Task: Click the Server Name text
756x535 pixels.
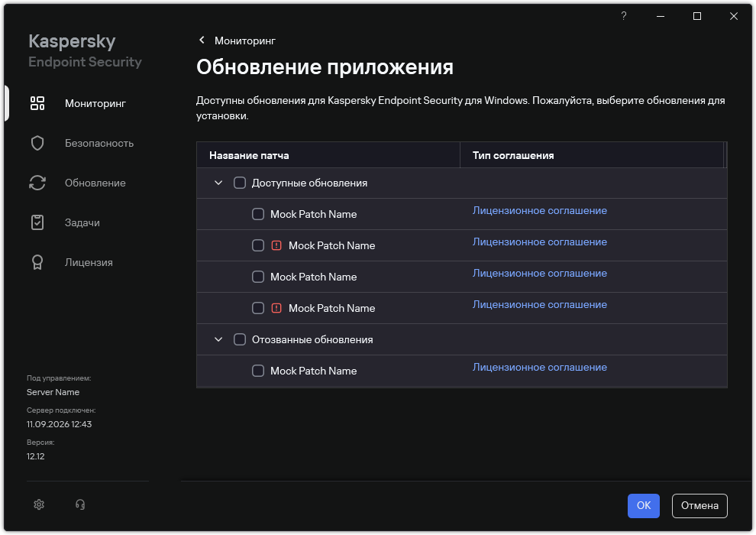Action: [53, 392]
